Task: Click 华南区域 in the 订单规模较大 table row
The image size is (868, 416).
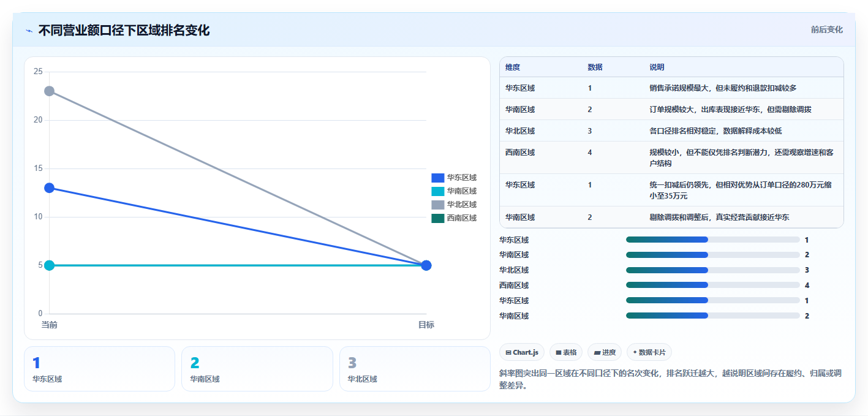Action: click(x=520, y=110)
